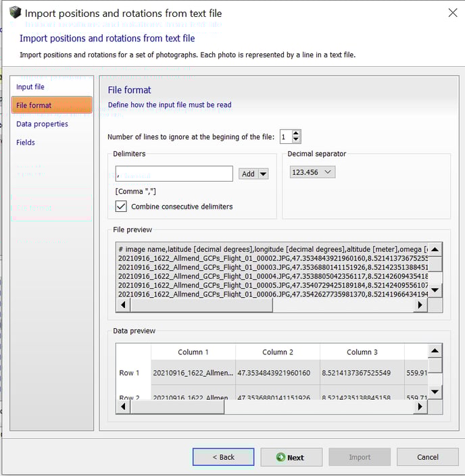Decrease number of lines to ignore
The image size is (465, 476).
(x=296, y=139)
